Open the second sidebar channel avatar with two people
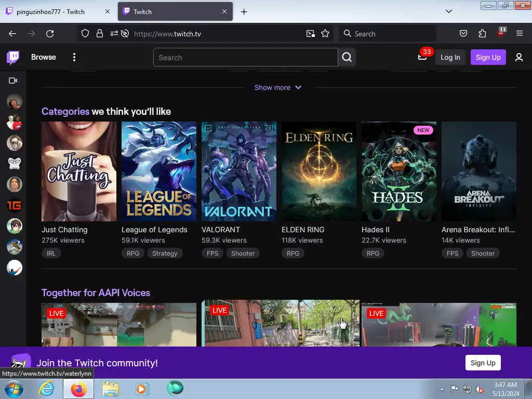 coord(14,122)
